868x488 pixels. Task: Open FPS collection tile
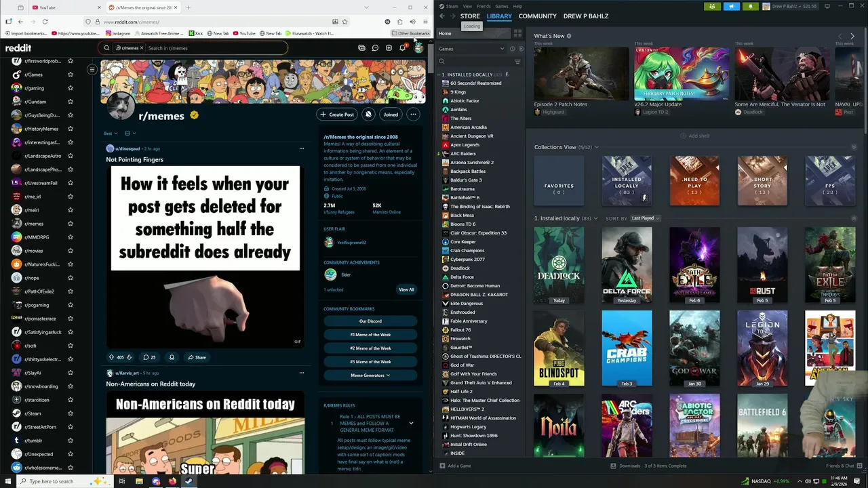coord(830,180)
